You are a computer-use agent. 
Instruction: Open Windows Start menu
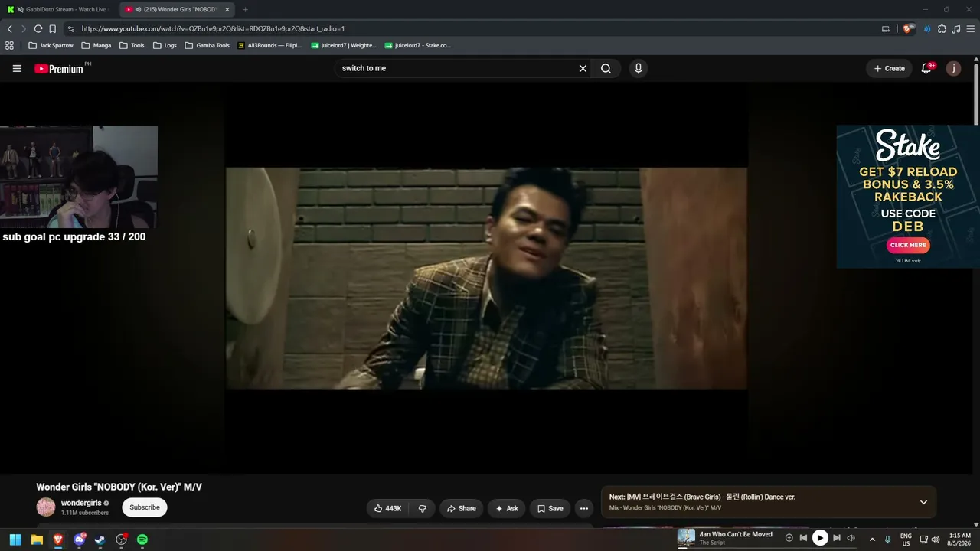pos(15,540)
